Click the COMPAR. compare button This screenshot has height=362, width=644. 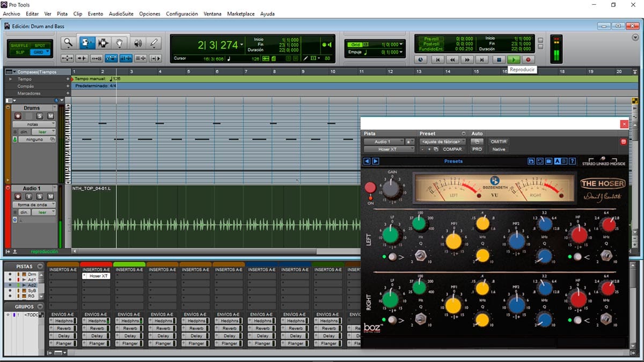pyautogui.click(x=452, y=149)
